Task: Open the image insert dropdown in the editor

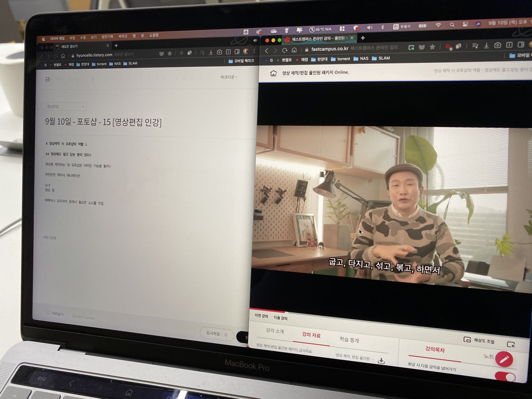Action: [48, 79]
